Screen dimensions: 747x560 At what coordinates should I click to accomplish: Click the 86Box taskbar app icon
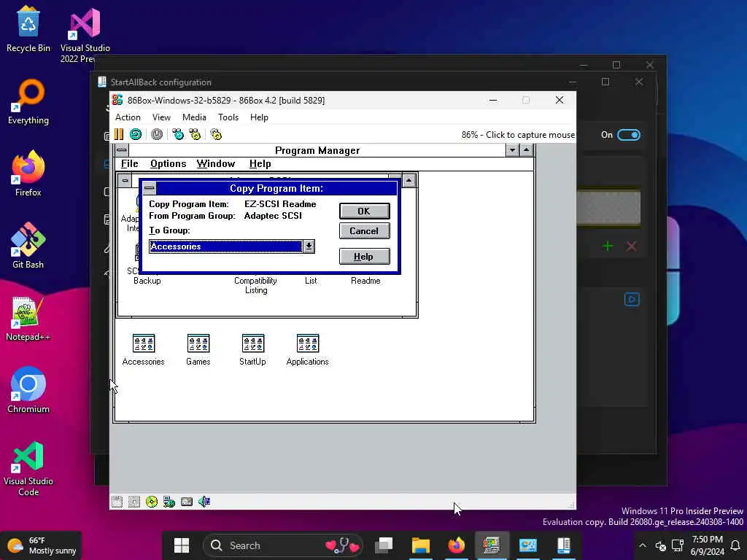tap(492, 545)
